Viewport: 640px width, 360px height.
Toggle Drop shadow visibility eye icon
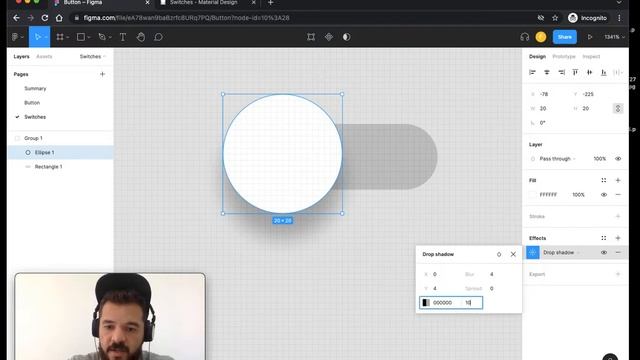click(x=604, y=253)
